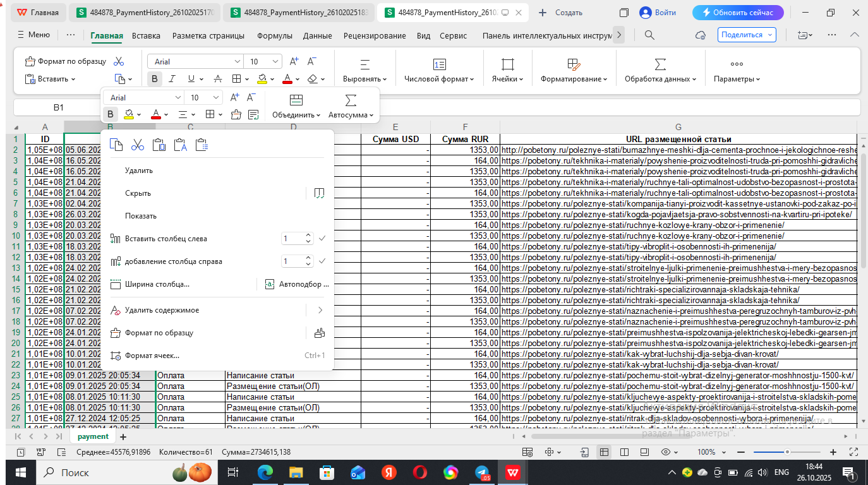
Task: Click the ribbon fill color swatch
Action: click(x=262, y=79)
